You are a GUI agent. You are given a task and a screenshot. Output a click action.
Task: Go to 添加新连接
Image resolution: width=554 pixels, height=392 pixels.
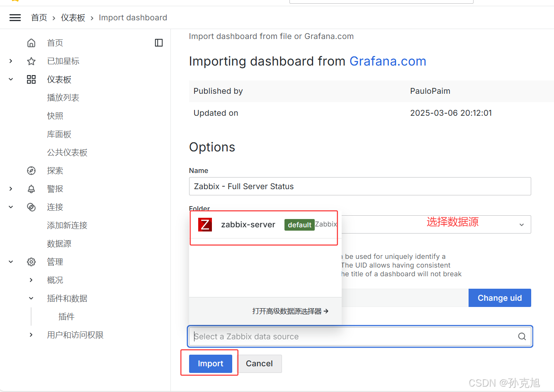(x=67, y=225)
